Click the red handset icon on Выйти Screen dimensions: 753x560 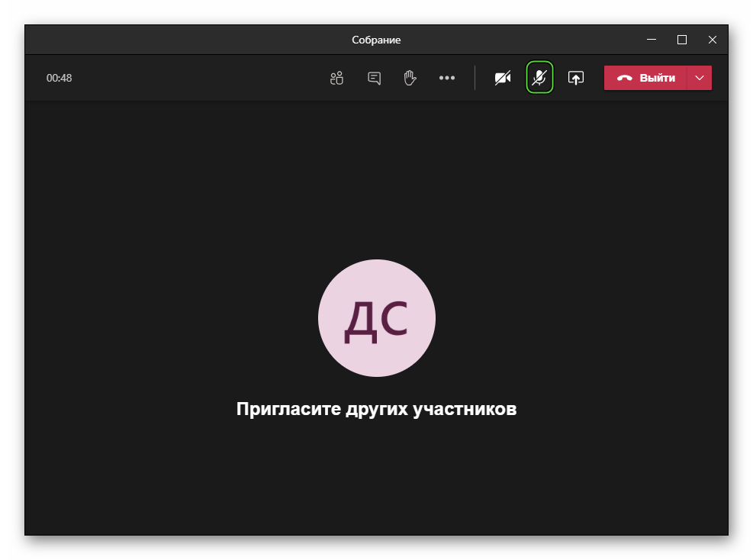click(x=625, y=78)
